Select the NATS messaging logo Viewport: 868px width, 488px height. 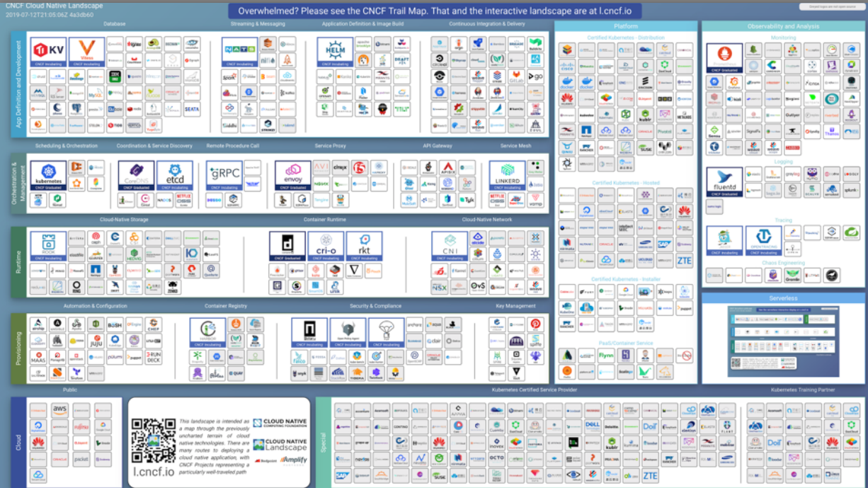pos(239,52)
